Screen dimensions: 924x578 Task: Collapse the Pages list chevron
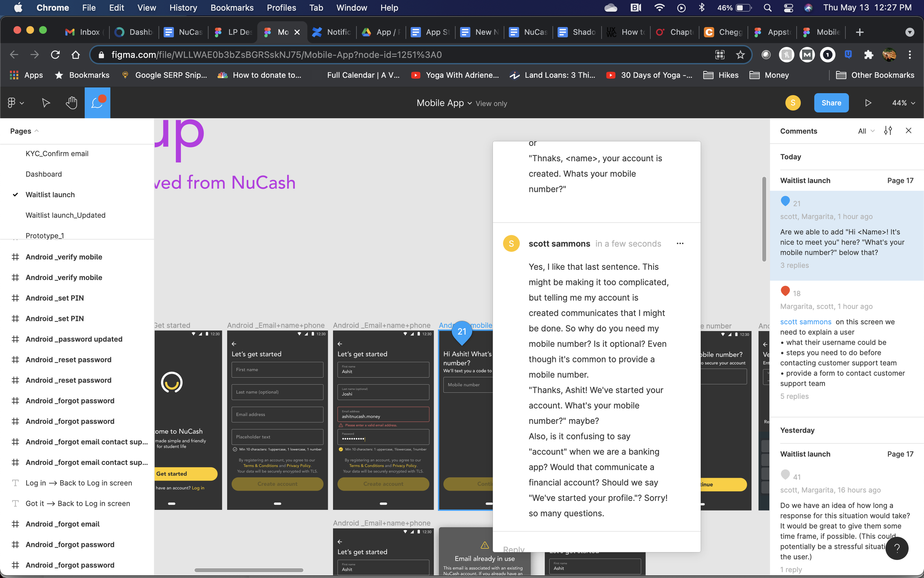point(37,131)
